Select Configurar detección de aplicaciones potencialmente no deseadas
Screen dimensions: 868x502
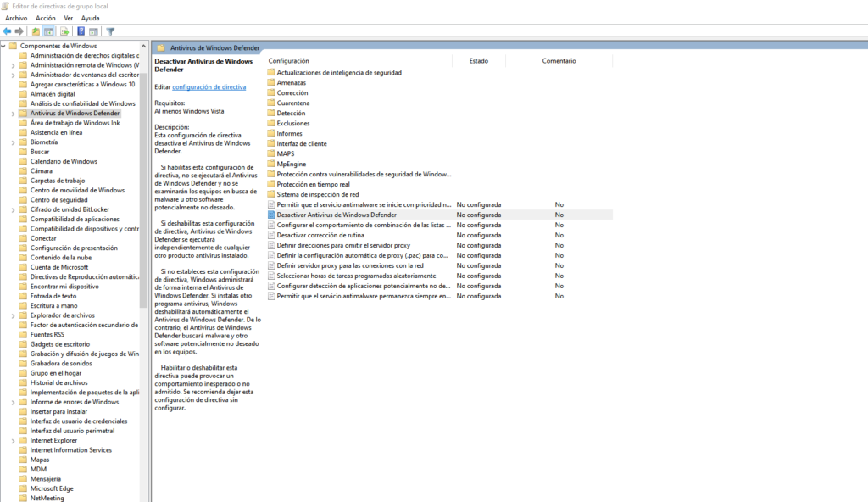pyautogui.click(x=364, y=286)
